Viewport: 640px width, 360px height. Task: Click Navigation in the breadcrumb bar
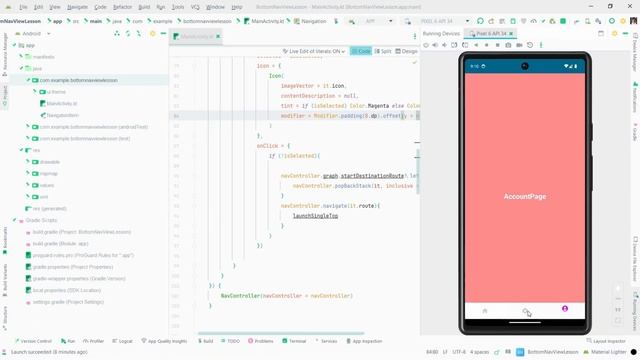click(x=310, y=21)
